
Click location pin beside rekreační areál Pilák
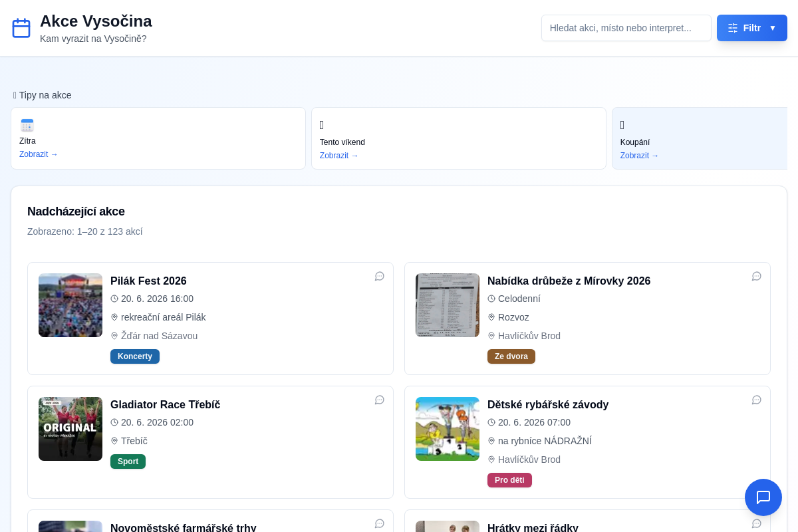pos(114,317)
